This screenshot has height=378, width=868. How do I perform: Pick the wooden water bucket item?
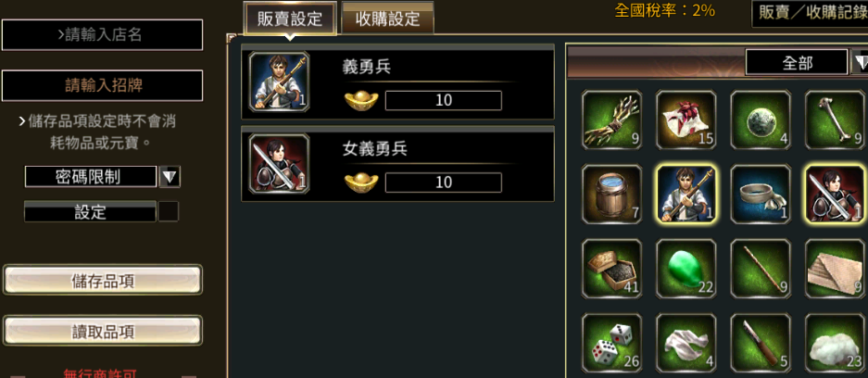(x=611, y=195)
